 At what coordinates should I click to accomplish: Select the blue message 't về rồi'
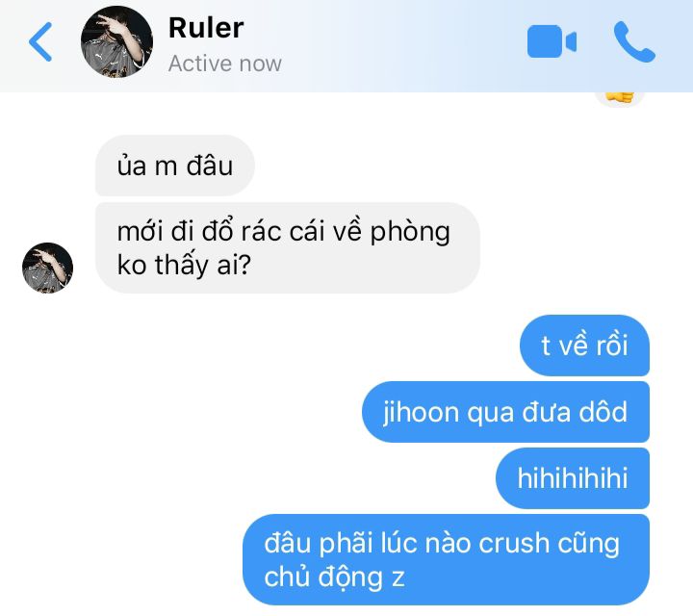coord(584,346)
